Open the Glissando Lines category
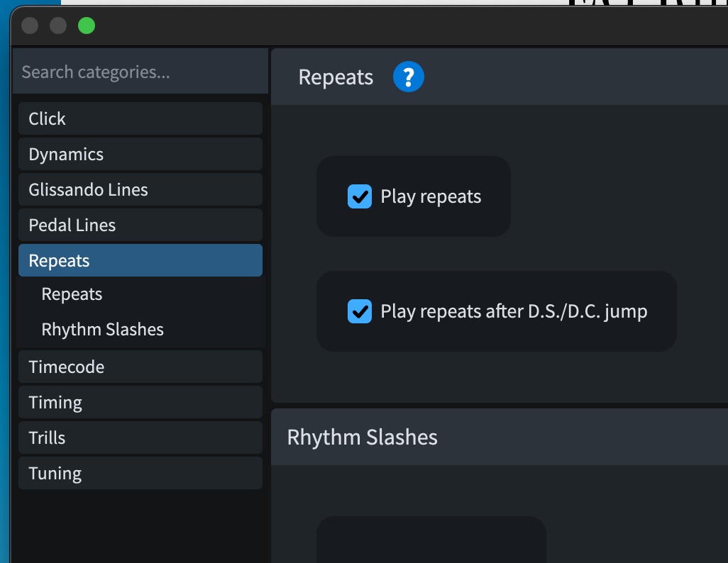 click(x=140, y=190)
